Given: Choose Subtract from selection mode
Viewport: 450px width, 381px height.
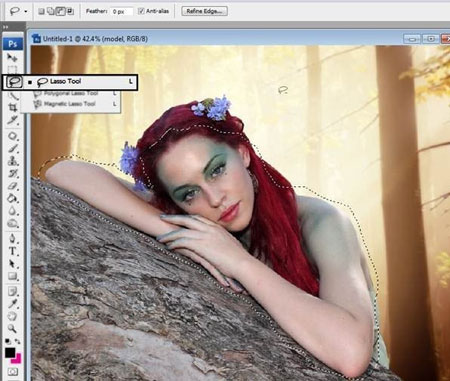Looking at the screenshot, I should (x=60, y=11).
